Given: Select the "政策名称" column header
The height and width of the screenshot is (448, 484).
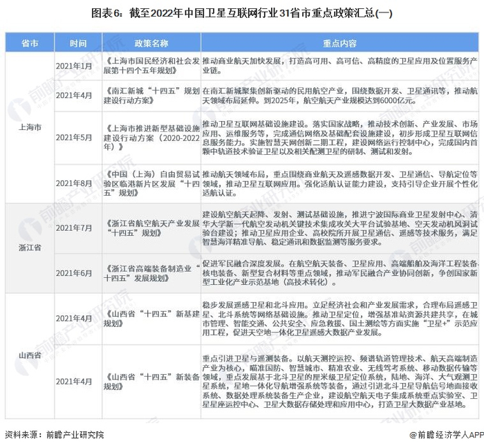Looking at the screenshot, I should [151, 43].
